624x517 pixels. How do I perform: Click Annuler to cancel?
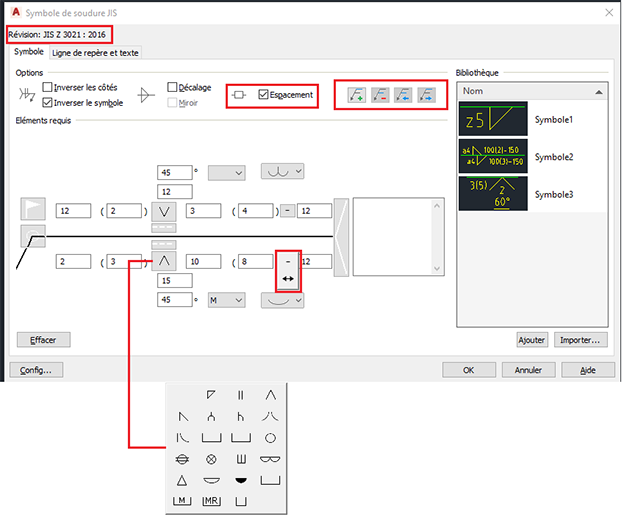click(x=528, y=370)
